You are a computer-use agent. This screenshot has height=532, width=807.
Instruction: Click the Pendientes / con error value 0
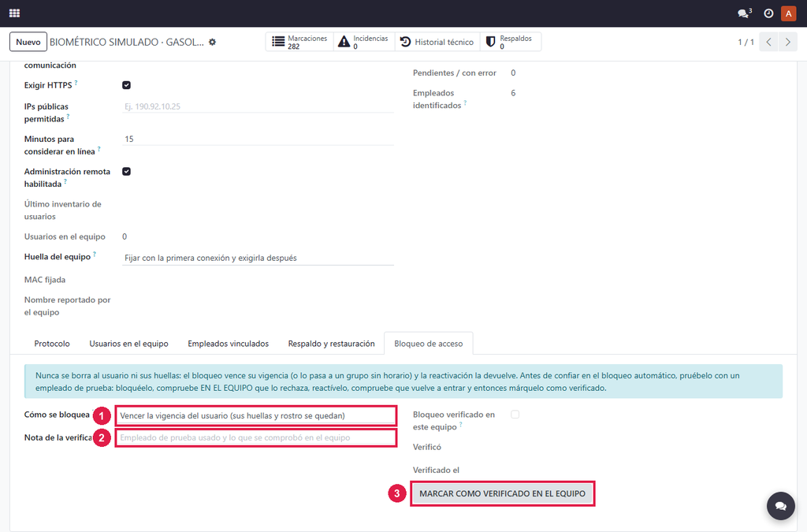513,73
